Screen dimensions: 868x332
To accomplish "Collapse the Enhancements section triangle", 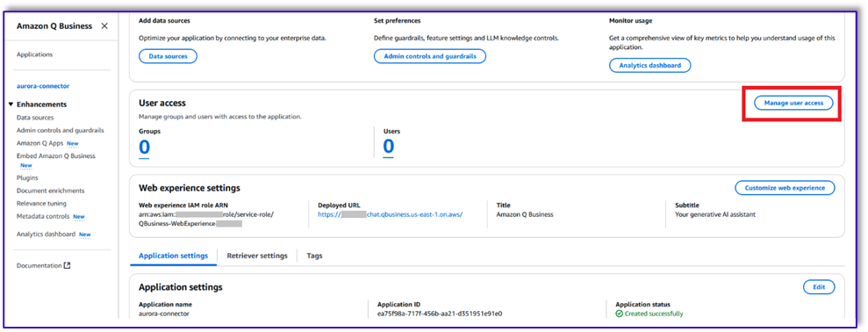I will pyautogui.click(x=11, y=105).
